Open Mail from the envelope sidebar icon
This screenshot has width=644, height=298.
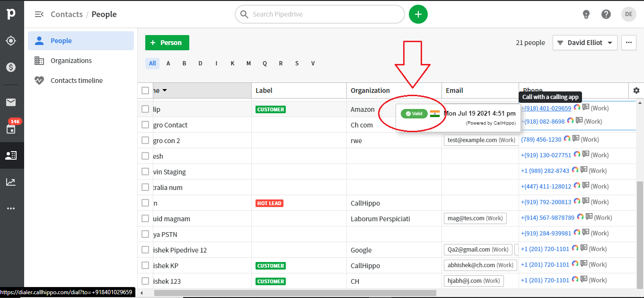[11, 102]
